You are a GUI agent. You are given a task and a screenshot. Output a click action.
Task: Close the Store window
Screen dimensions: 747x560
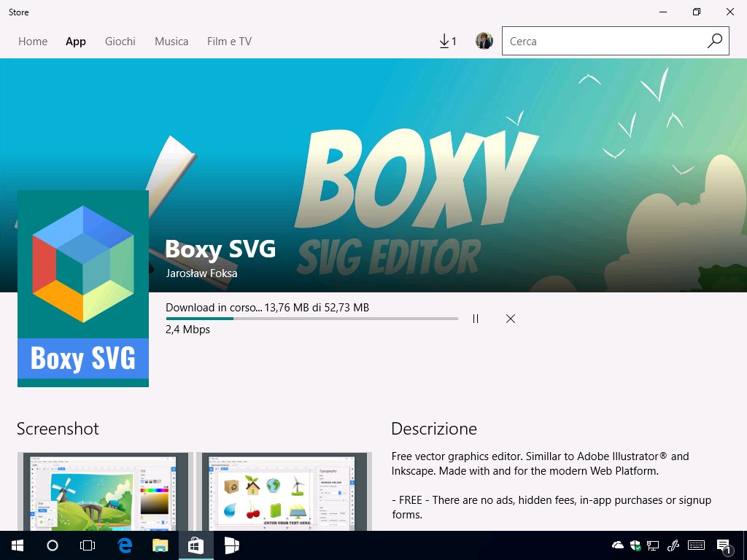point(729,12)
